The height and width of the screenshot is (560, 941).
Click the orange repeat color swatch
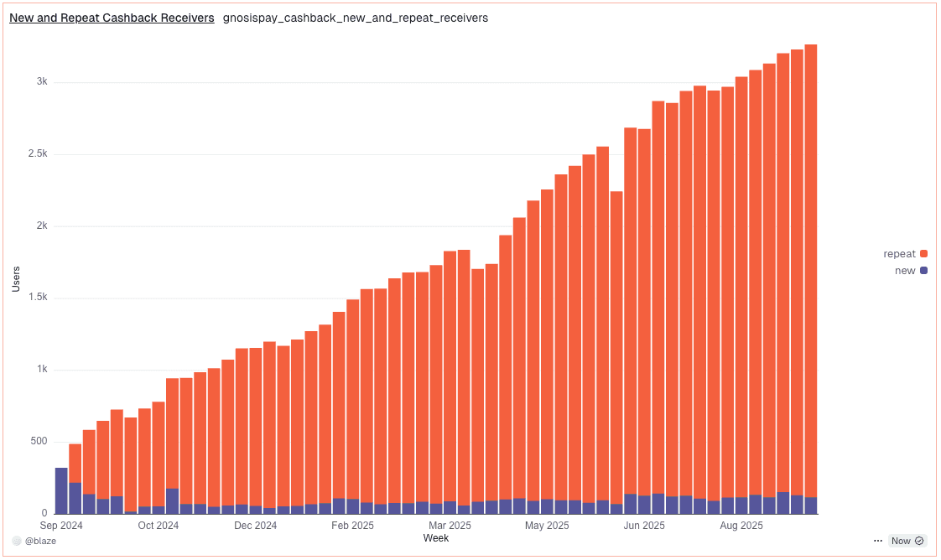tap(923, 254)
